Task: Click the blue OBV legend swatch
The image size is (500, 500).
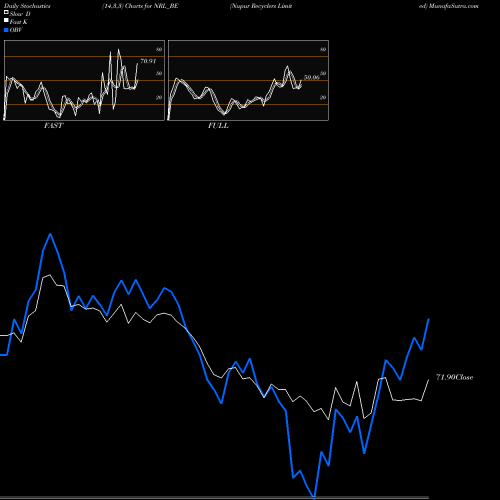Action: tap(6, 30)
